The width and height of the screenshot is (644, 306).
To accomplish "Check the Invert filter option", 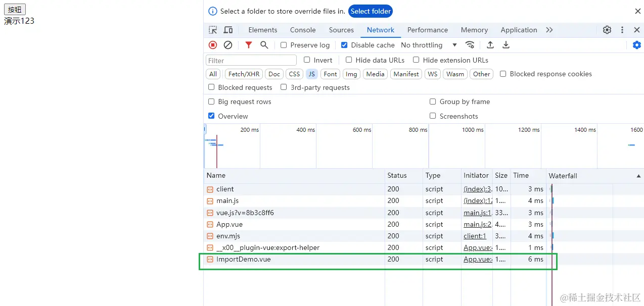I will (307, 60).
